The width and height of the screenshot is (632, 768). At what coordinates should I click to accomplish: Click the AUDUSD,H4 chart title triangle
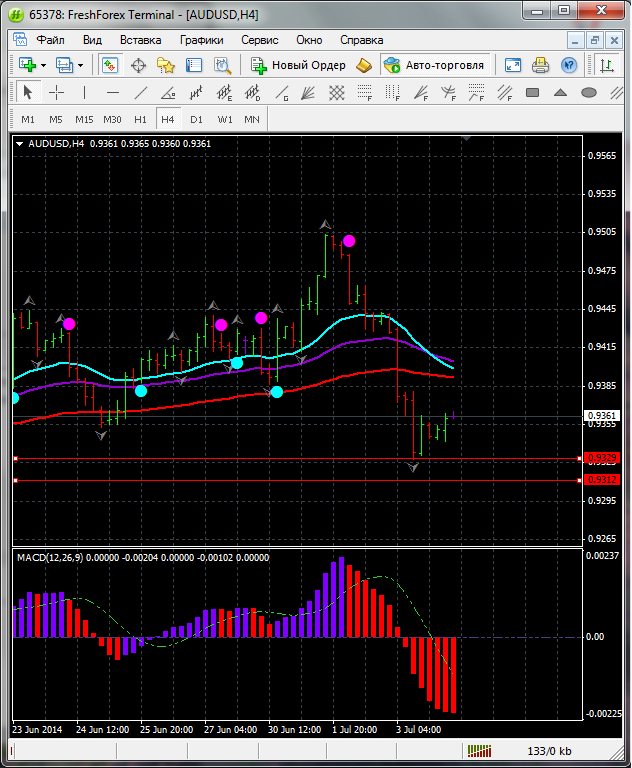(x=20, y=143)
